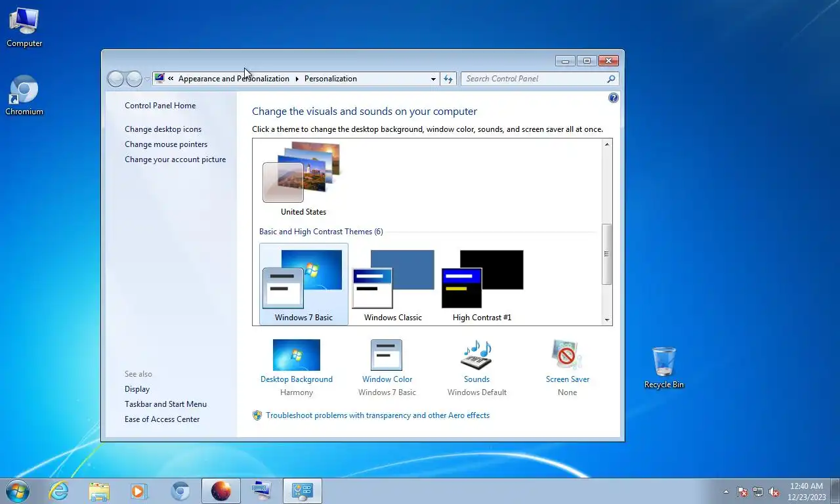Open the Window Color icon
This screenshot has width=840, height=504.
pos(387,355)
